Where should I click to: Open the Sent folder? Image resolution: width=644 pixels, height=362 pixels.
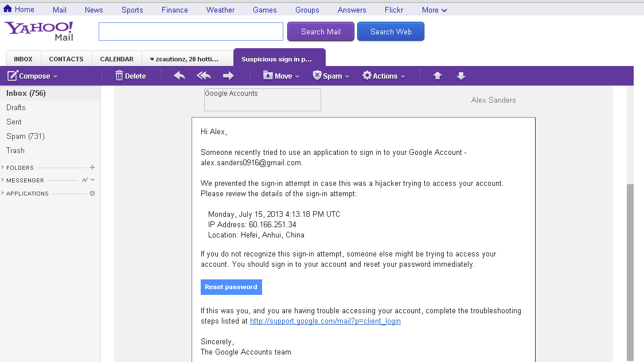(x=14, y=122)
